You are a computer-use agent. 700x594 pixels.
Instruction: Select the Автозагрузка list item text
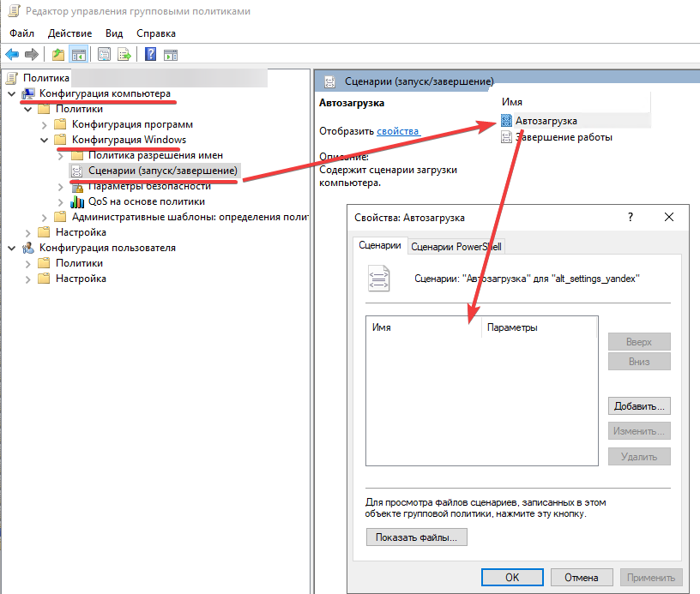point(546,121)
